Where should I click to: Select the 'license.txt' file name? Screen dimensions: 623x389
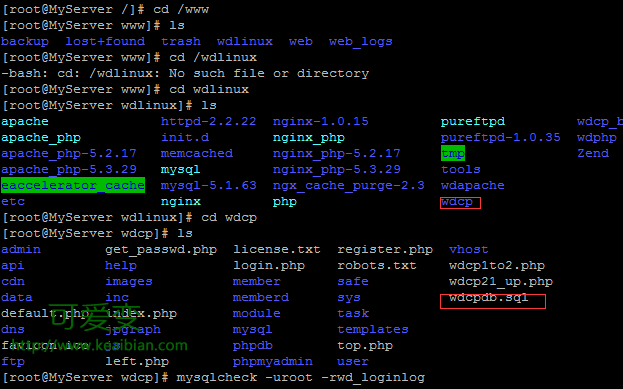tap(277, 250)
